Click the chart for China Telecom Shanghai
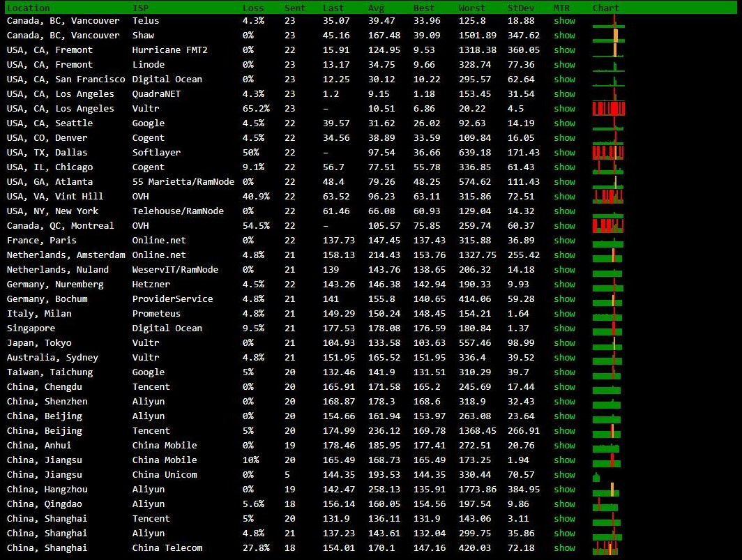The height and width of the screenshot is (560, 742). [x=605, y=548]
